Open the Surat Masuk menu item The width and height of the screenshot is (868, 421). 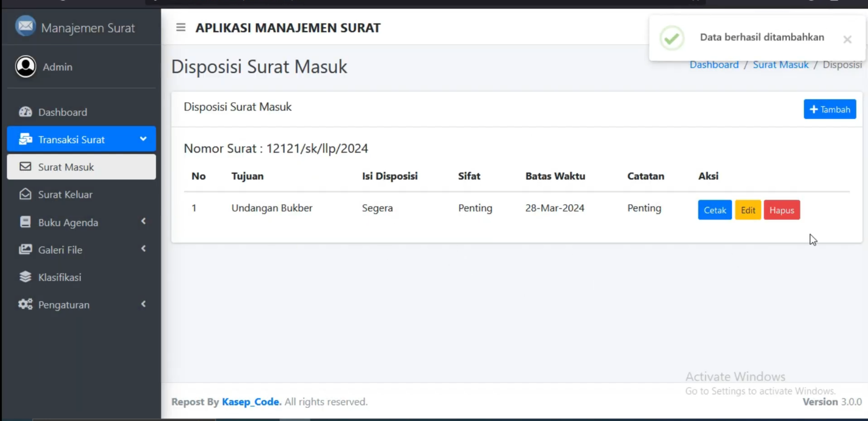[81, 167]
